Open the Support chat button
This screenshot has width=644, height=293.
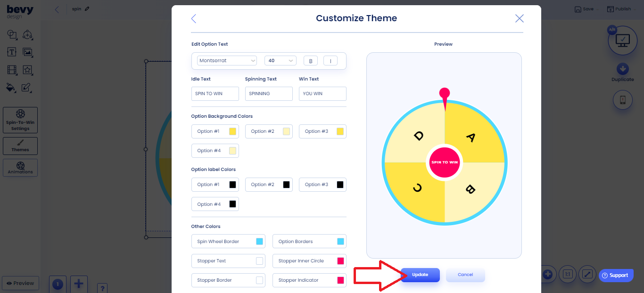[x=616, y=276]
